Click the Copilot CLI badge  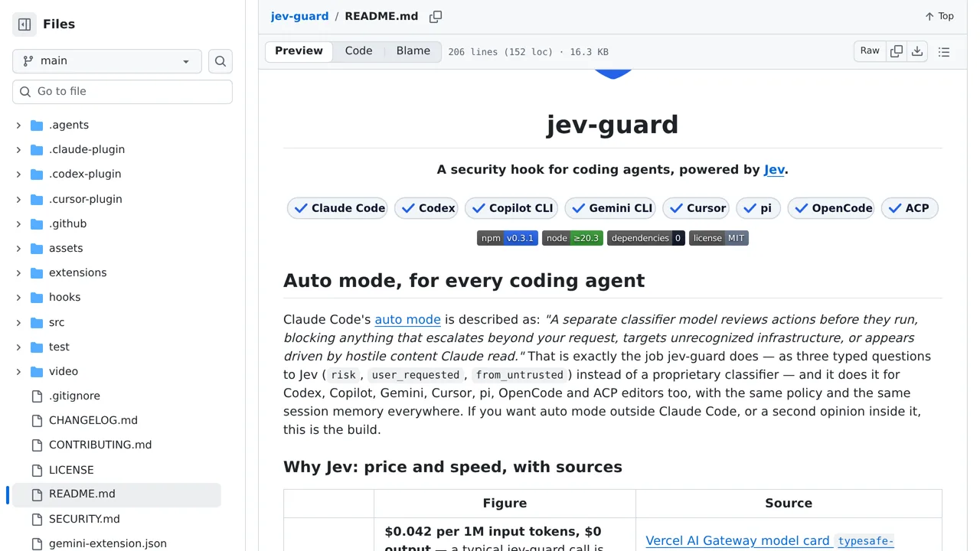click(x=511, y=208)
